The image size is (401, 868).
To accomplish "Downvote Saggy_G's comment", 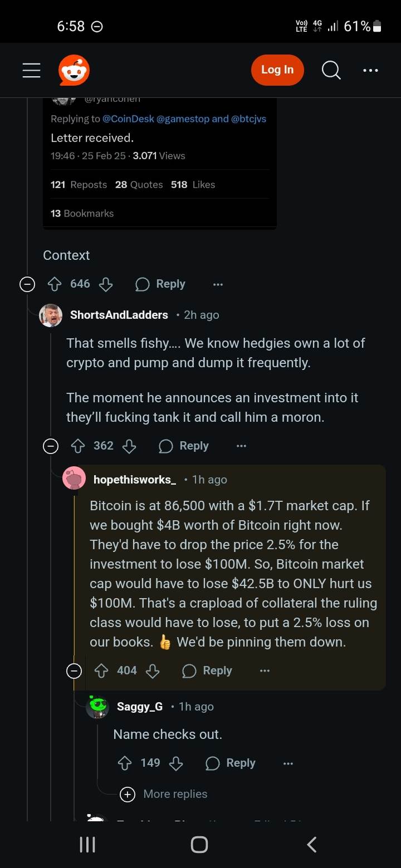I will 176,763.
